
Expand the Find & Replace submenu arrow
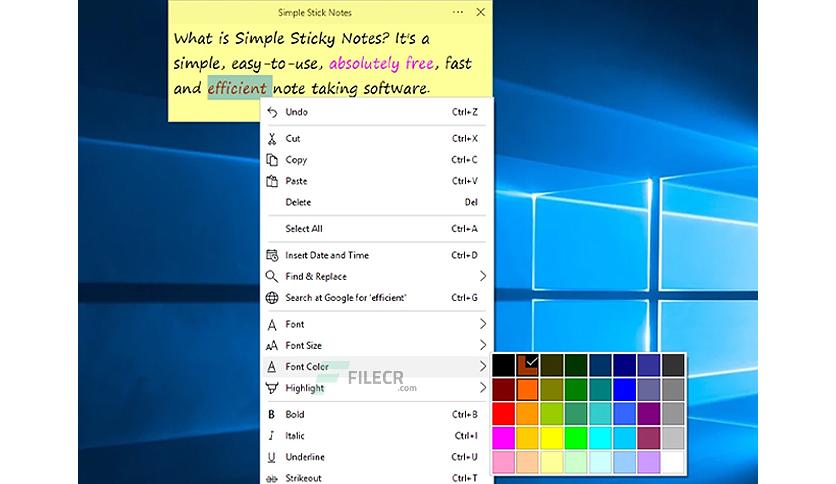coord(483,276)
